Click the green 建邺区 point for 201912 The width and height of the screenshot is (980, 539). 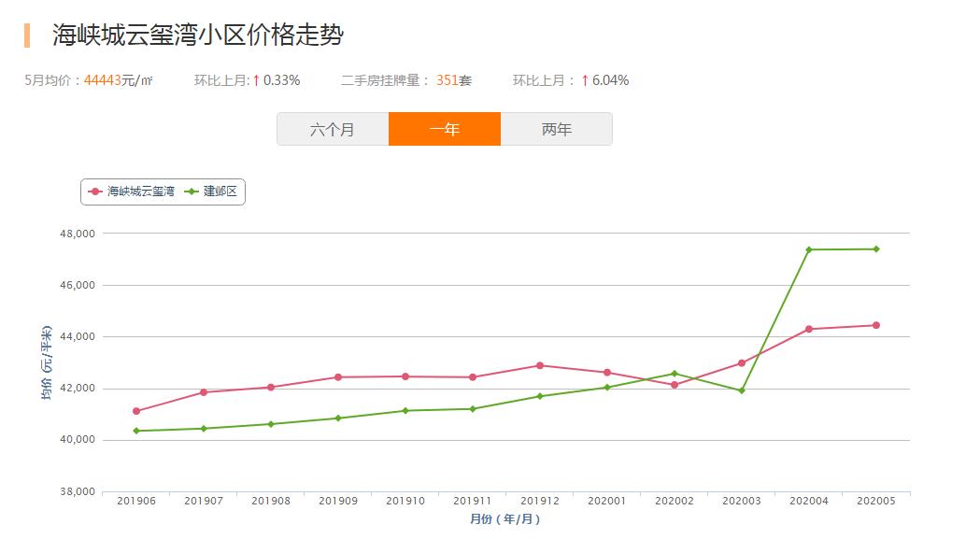pos(540,396)
